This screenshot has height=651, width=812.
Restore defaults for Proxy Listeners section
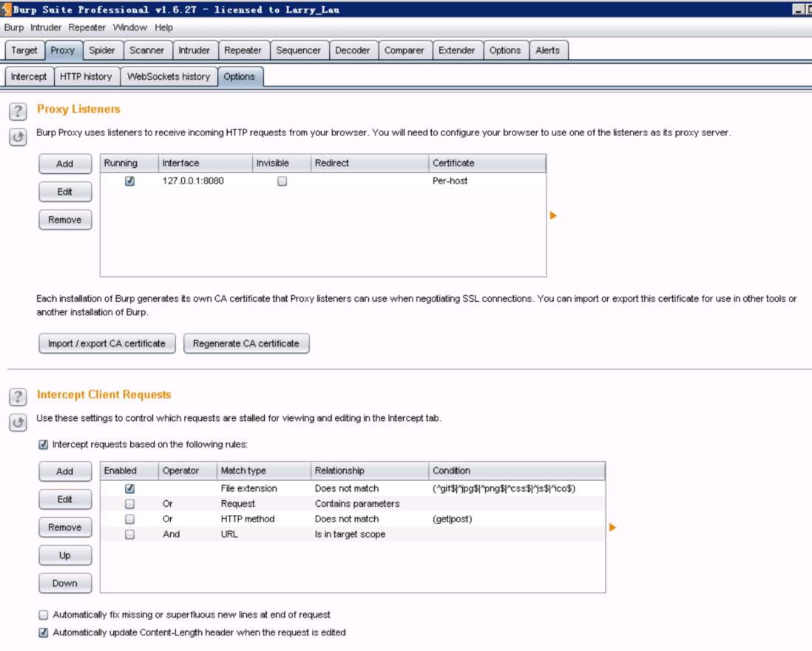[x=18, y=138]
